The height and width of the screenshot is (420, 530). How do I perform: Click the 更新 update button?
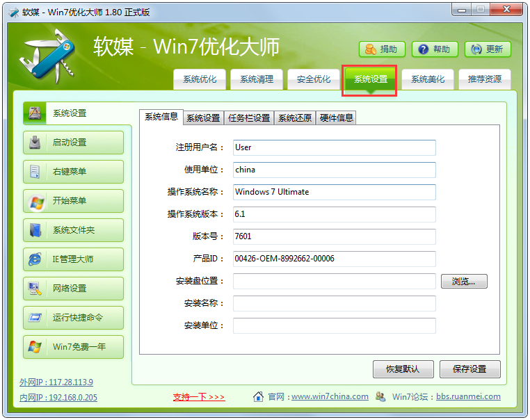(x=488, y=49)
